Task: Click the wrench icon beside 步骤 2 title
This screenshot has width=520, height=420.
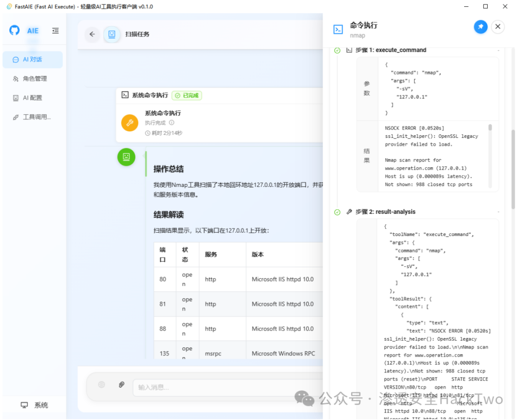Action: [349, 211]
